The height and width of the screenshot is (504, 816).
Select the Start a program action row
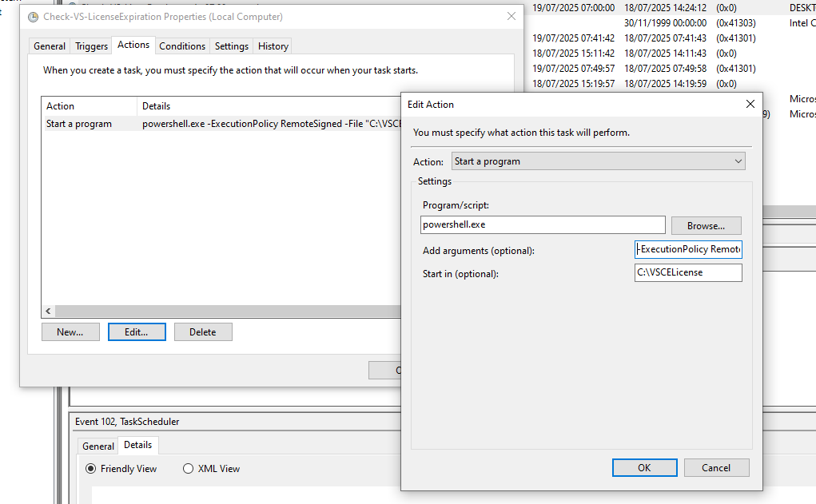[79, 124]
